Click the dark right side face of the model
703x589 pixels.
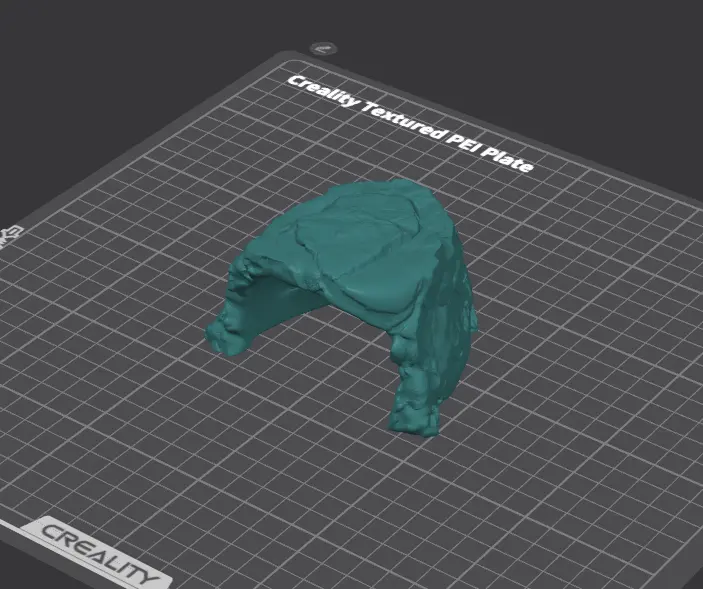pos(455,314)
